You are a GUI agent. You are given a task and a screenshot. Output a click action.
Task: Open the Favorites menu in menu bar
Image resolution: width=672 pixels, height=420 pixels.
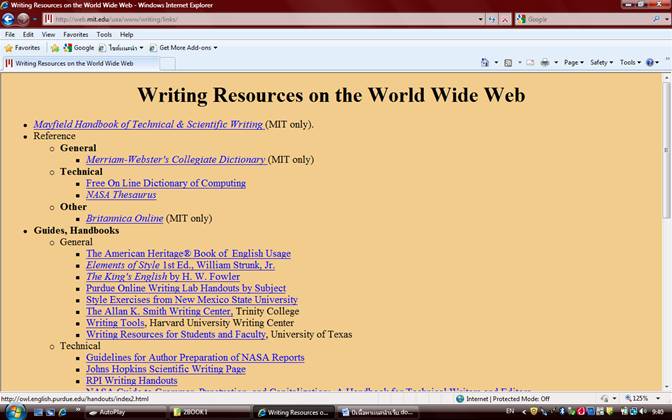coord(75,34)
